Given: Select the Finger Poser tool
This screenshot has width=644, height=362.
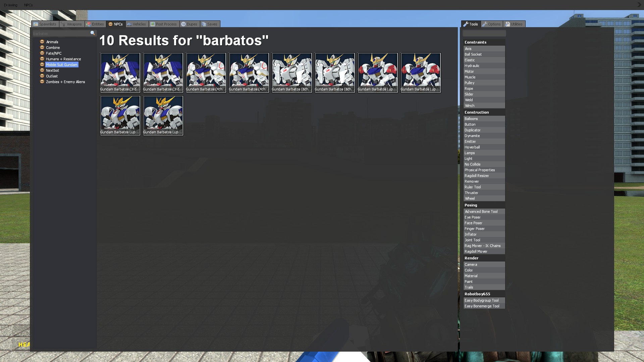Looking at the screenshot, I should point(484,229).
